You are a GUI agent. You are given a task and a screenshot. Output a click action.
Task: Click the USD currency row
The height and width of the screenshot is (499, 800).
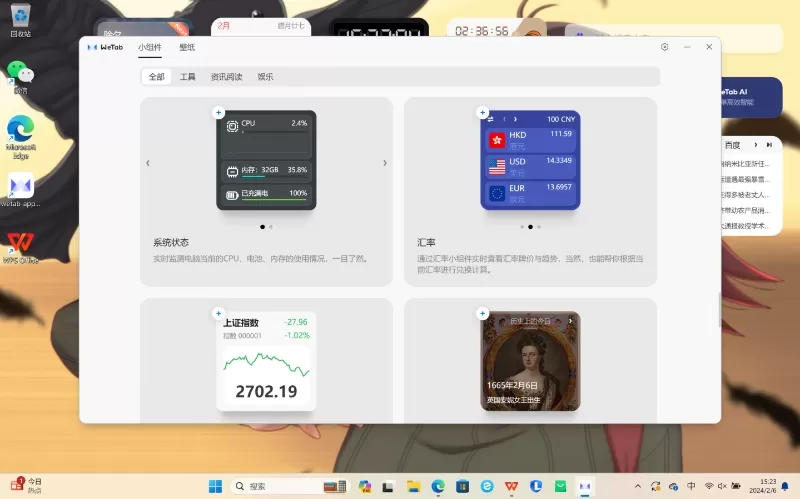pyautogui.click(x=530, y=165)
